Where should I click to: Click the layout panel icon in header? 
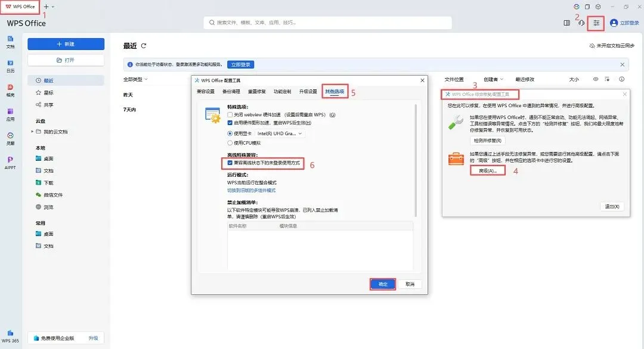(567, 23)
